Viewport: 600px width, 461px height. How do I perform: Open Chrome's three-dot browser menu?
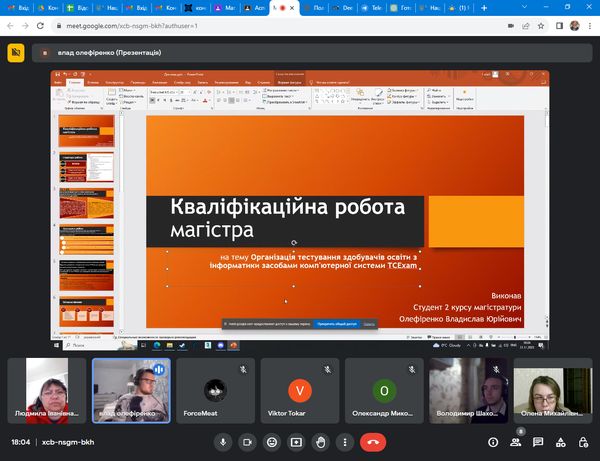(x=590, y=23)
